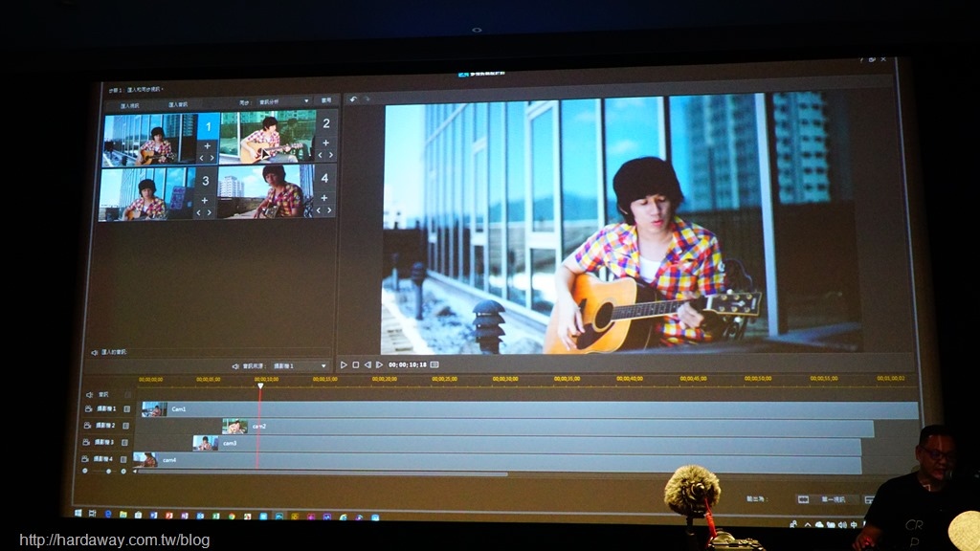The image size is (980, 551).
Task: Click the camera 3 source preview thumbnail
Action: pos(147,194)
